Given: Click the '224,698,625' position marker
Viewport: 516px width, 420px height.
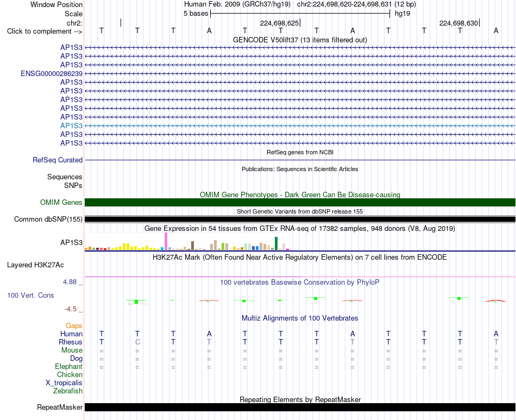Looking at the screenshot, I should pos(279,23).
